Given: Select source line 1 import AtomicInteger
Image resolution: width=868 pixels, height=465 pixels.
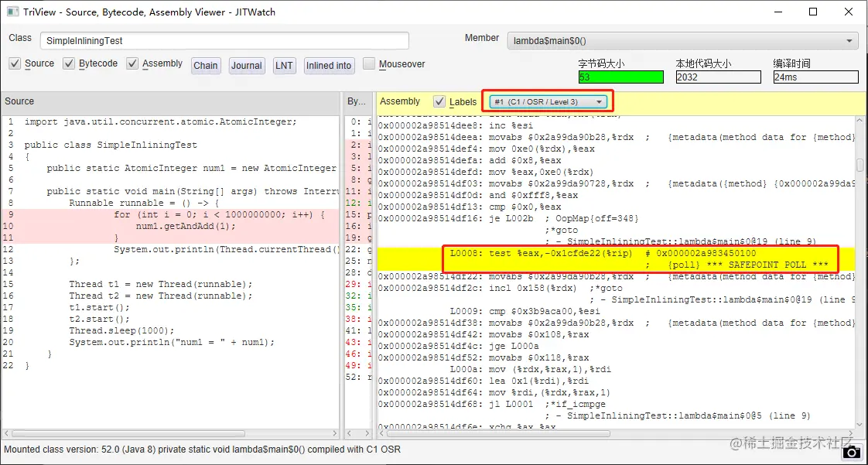Looking at the screenshot, I should tap(170, 121).
